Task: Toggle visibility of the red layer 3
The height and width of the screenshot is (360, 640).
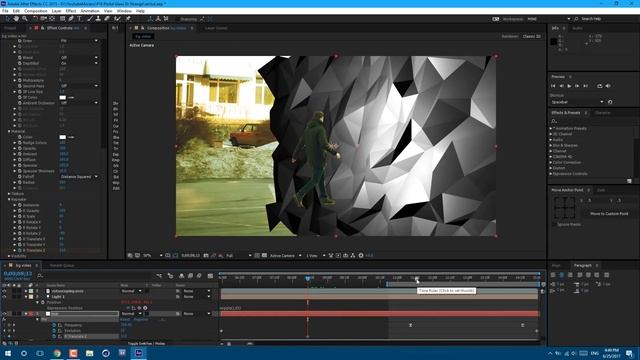Action: [4, 313]
